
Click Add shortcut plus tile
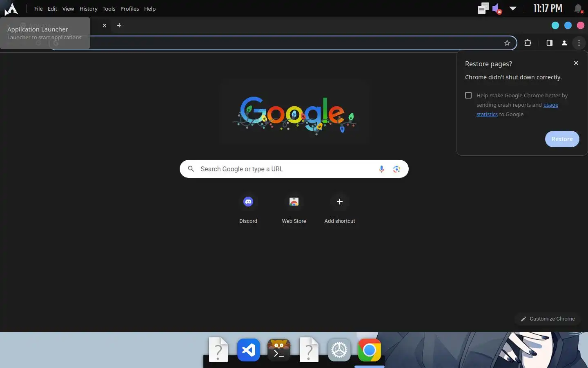point(340,209)
